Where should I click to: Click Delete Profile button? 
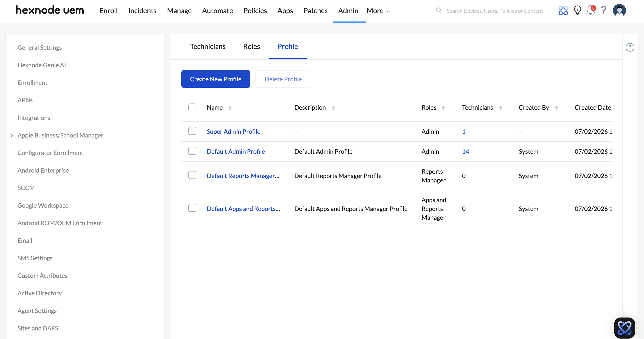283,79
